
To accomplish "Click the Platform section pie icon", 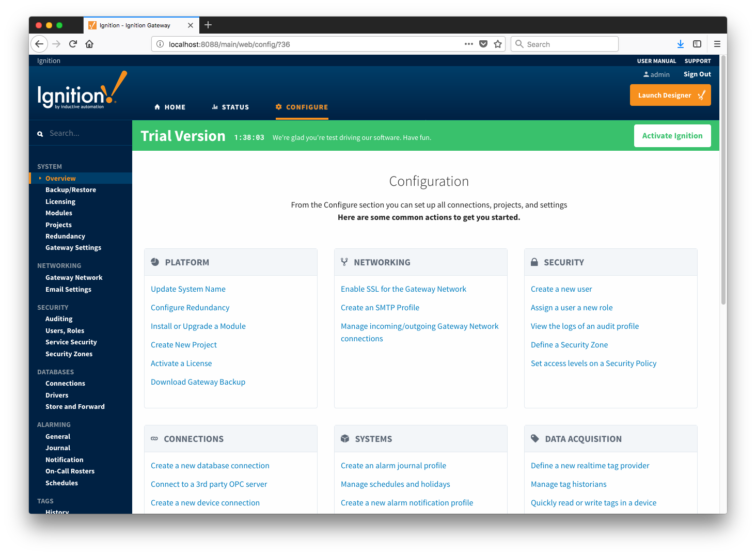I will pyautogui.click(x=155, y=262).
